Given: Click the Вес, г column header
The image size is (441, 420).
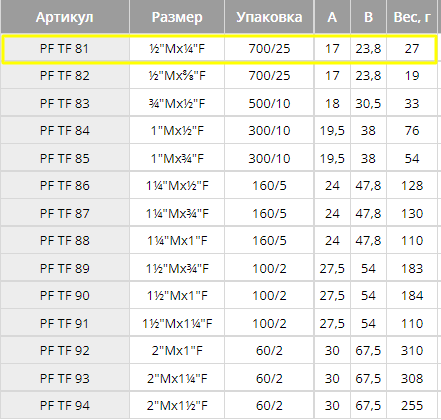Looking at the screenshot, I should (x=412, y=17).
